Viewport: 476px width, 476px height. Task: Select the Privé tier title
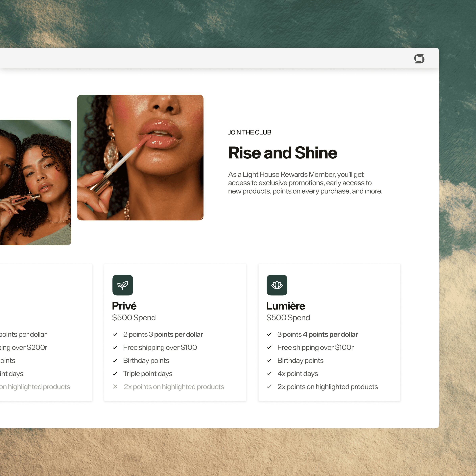pos(124,306)
